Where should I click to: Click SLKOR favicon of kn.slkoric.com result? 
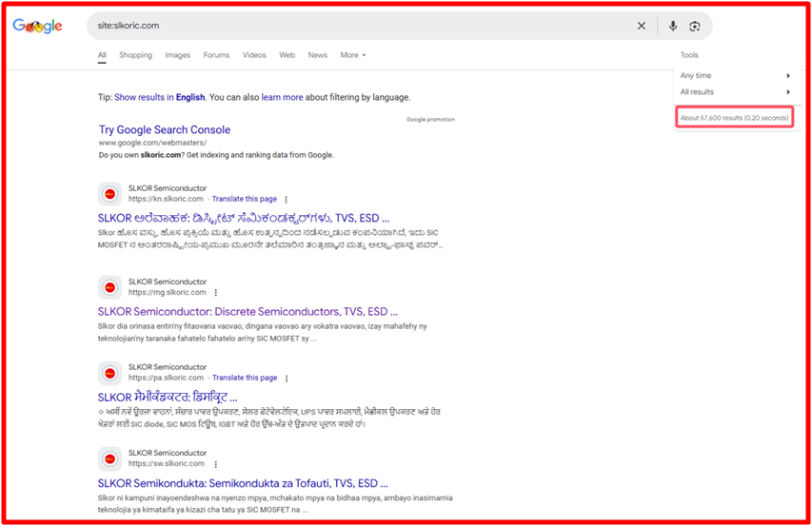click(109, 194)
